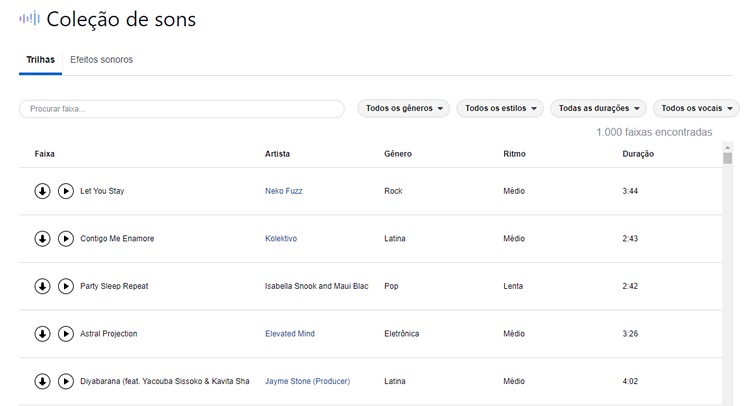This screenshot has height=406, width=750.
Task: Play the track Let You Stay
Action: pyautogui.click(x=66, y=191)
